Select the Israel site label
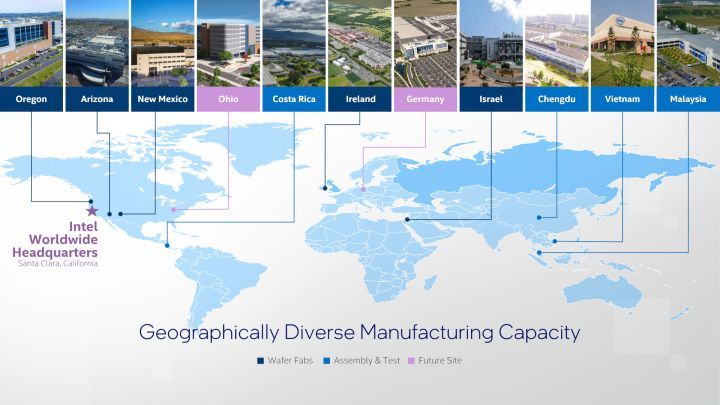 tap(491, 99)
